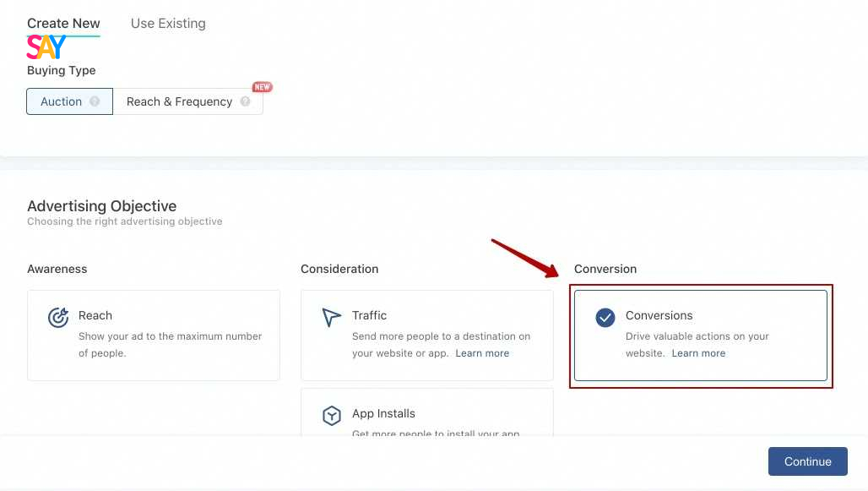
Task: Open the Auction help tooltip icon
Action: 95,101
